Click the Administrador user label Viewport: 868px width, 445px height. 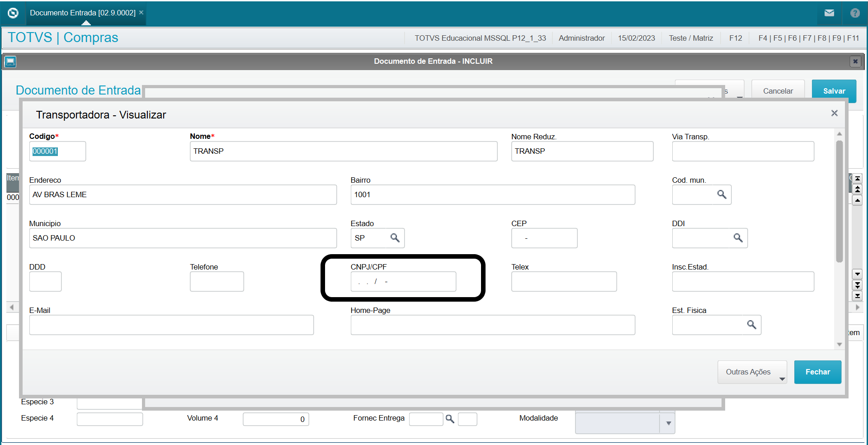(x=581, y=38)
